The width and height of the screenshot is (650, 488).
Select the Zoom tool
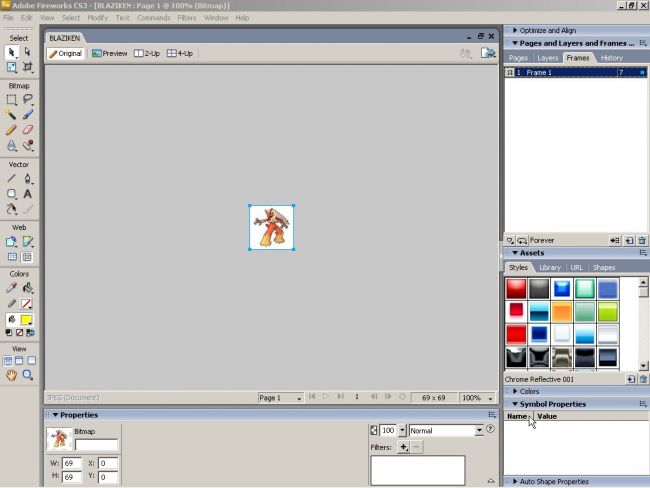28,375
